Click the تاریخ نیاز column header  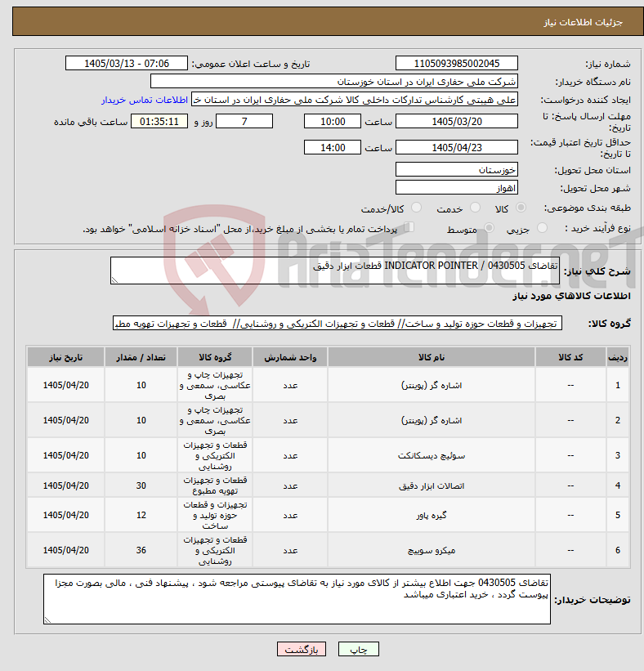pos(66,357)
